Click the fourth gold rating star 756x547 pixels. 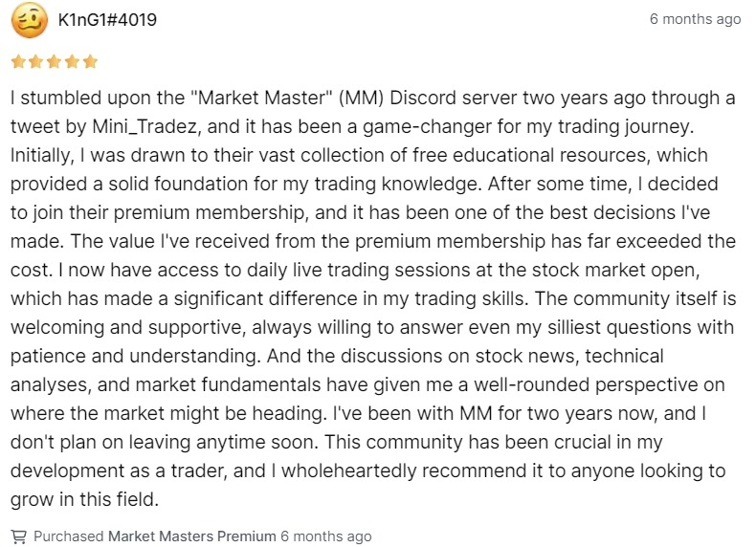(72, 62)
